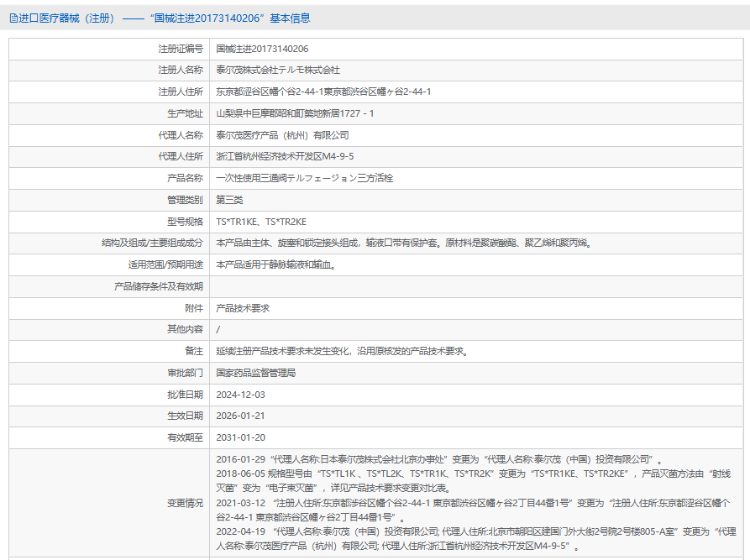Select change record dated 2018-06-05
750x560 pixels.
pos(474,481)
